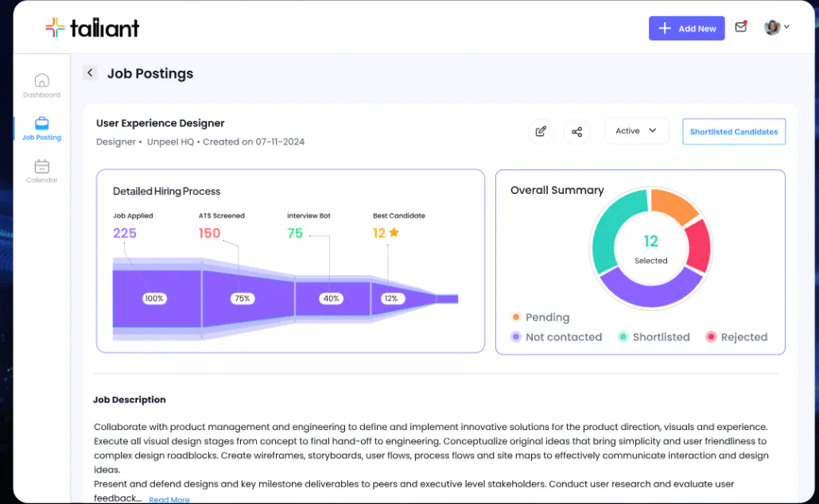Click the Overall Summary heading
The image size is (819, 504).
(x=557, y=190)
